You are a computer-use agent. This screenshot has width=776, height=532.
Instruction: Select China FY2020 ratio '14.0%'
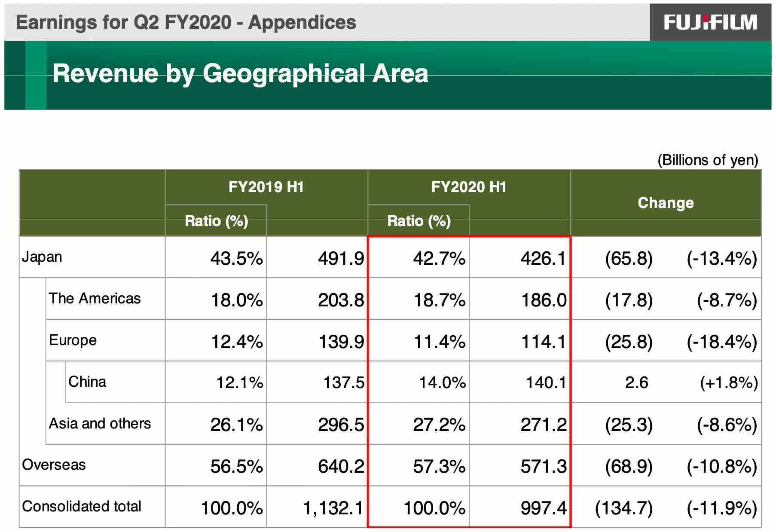442,382
